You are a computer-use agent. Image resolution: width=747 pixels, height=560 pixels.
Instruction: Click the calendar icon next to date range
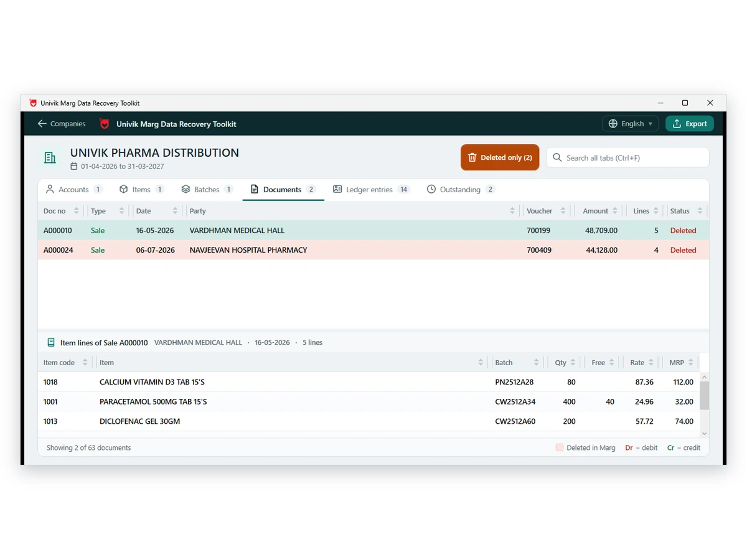click(x=74, y=167)
